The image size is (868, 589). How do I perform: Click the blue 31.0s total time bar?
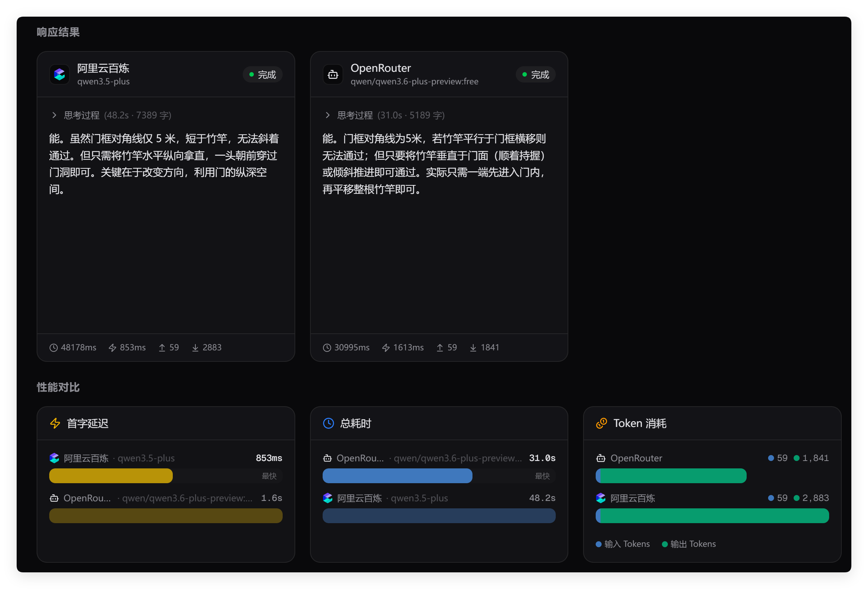coord(397,476)
